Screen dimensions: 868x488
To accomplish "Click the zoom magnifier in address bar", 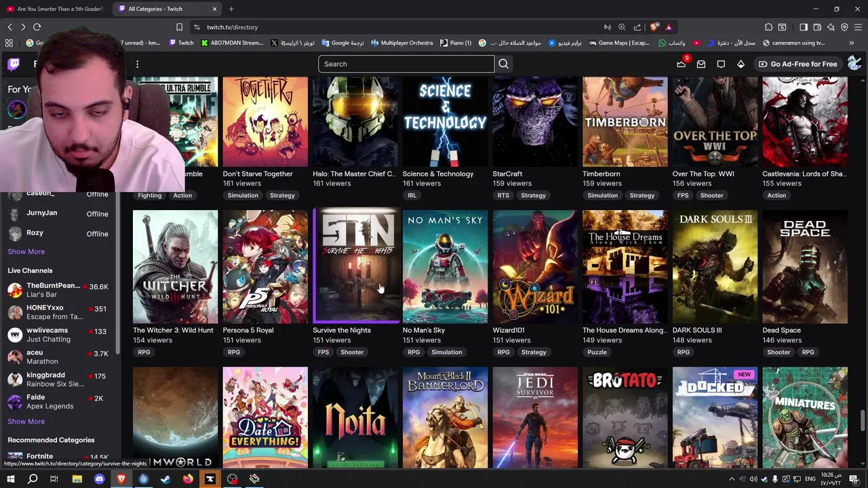I will 622,27.
